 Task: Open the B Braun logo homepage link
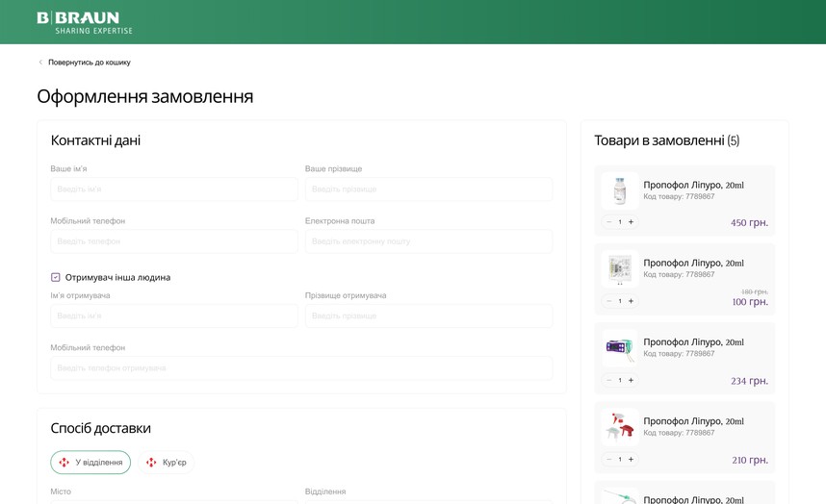(85, 23)
